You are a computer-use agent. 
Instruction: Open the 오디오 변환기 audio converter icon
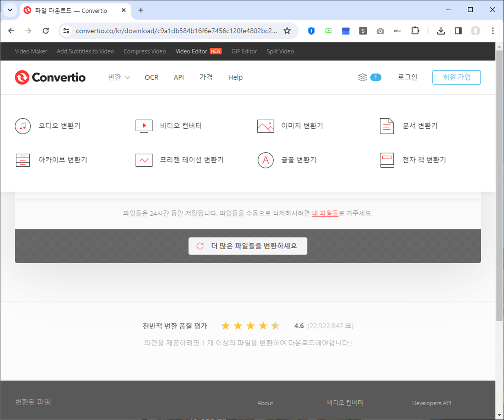click(22, 126)
